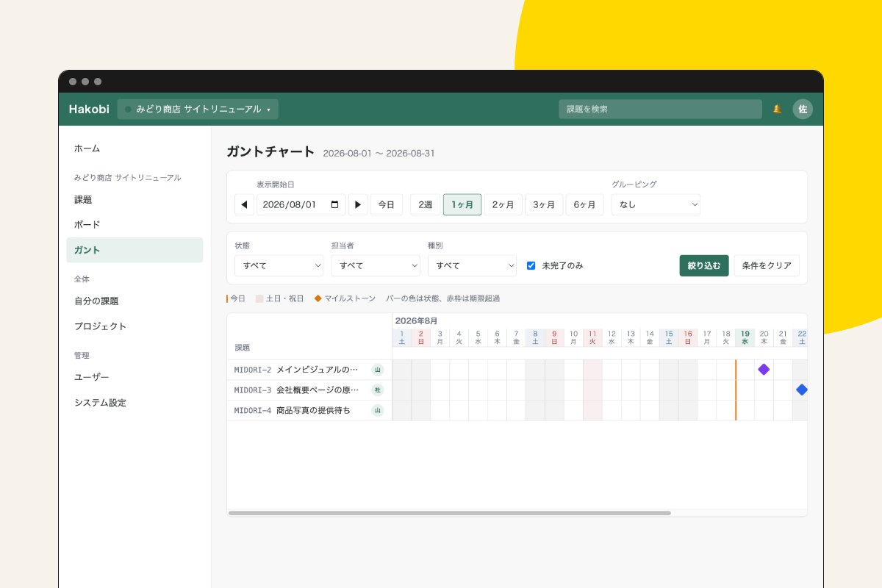Viewport: 882px width, 588px height.
Task: Select the 2週 range button
Action: point(426,204)
